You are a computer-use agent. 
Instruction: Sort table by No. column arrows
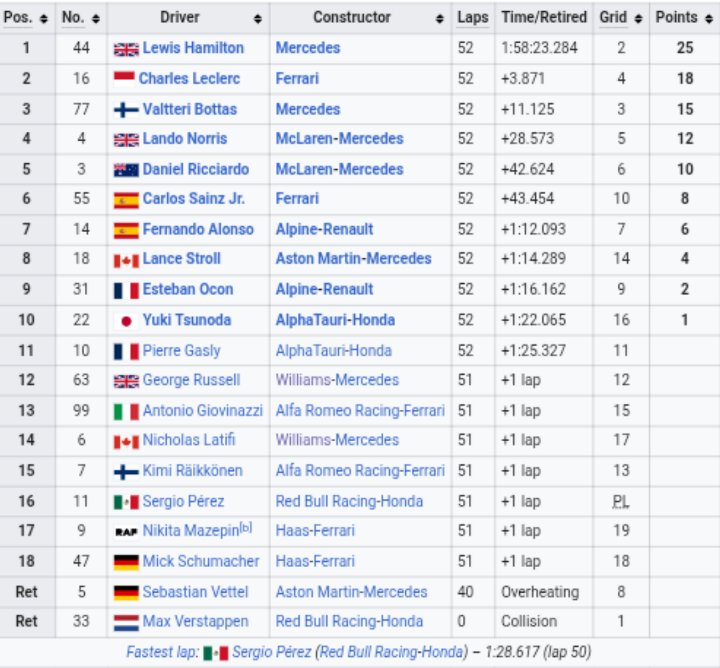(96, 19)
